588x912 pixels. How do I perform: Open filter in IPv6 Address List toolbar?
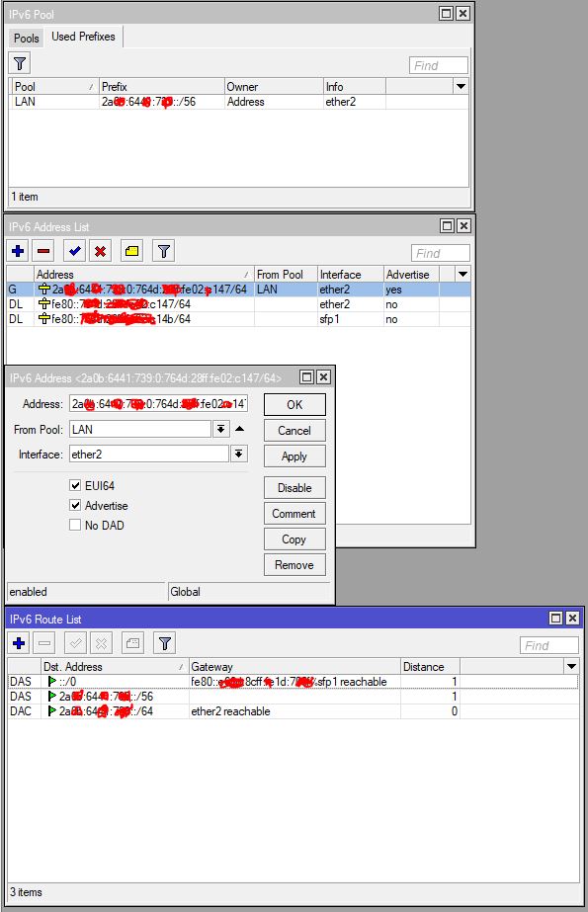(x=163, y=251)
